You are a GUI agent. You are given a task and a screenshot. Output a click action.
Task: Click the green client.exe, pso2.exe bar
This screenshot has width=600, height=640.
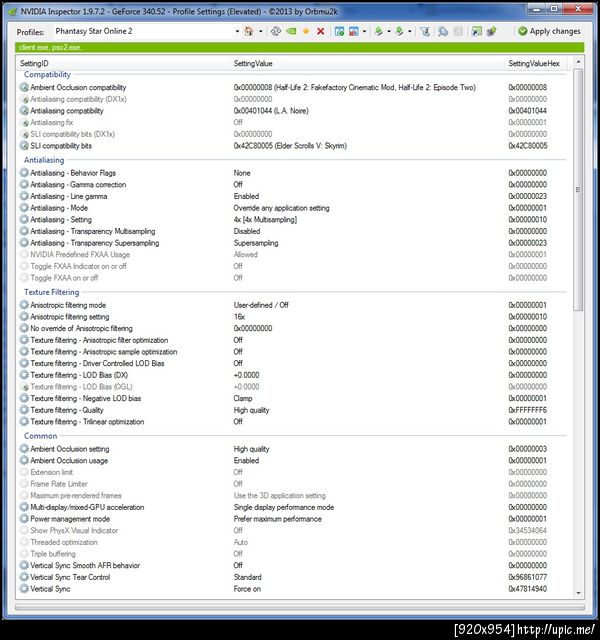click(x=300, y=47)
